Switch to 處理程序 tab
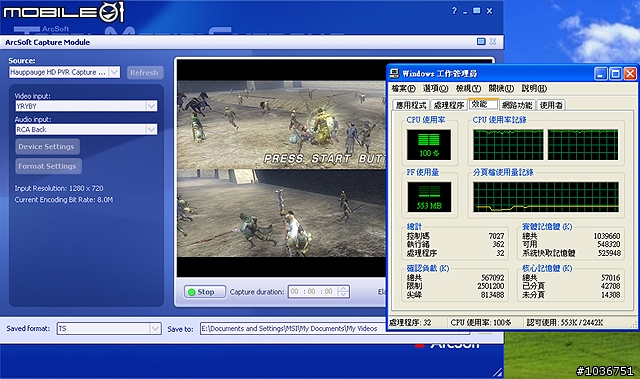640x379 pixels. 448,105
